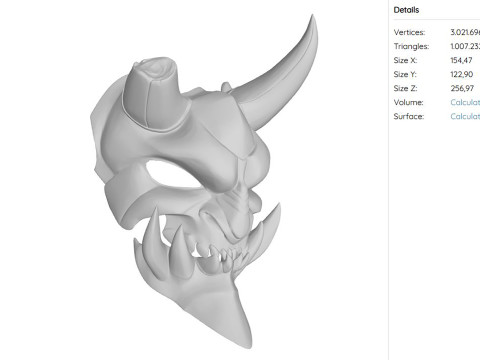
Task: Click the Details panel heading
Action: 406,10
